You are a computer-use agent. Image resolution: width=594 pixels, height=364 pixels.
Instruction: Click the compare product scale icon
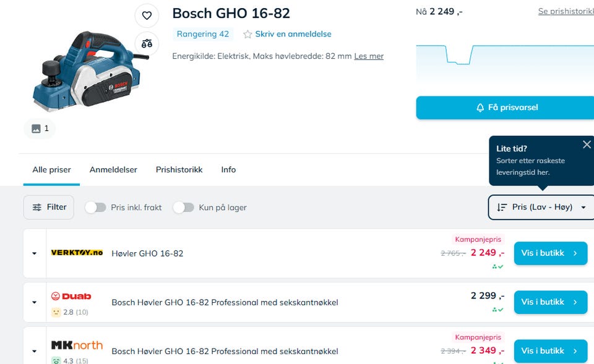147,43
